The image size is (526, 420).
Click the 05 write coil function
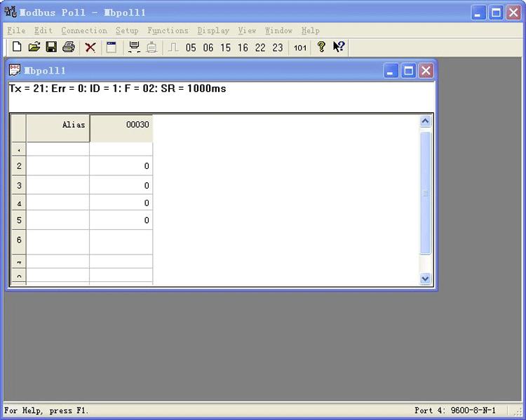click(191, 48)
